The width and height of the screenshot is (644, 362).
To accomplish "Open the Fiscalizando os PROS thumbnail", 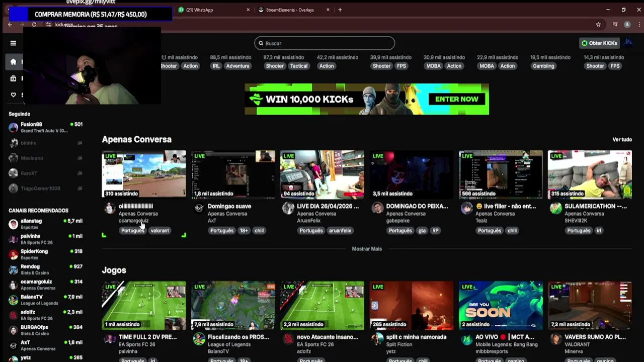I will (233, 306).
